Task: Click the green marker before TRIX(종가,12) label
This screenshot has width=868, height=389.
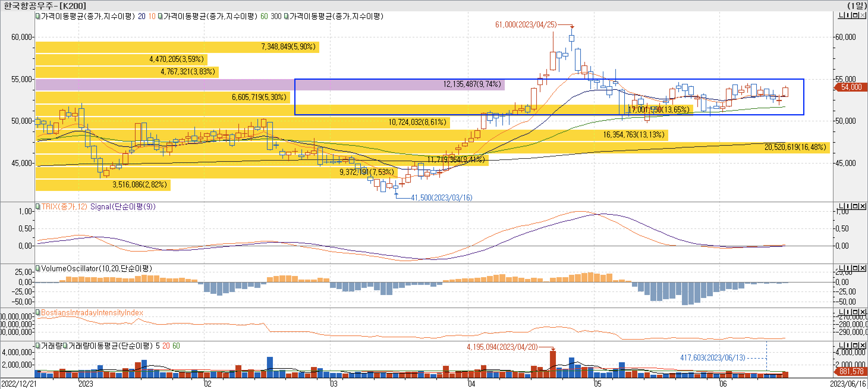Action: (x=38, y=206)
